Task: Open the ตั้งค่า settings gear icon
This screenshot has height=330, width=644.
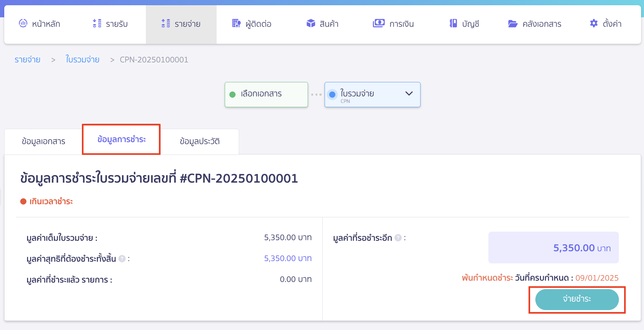Action: coord(594,23)
